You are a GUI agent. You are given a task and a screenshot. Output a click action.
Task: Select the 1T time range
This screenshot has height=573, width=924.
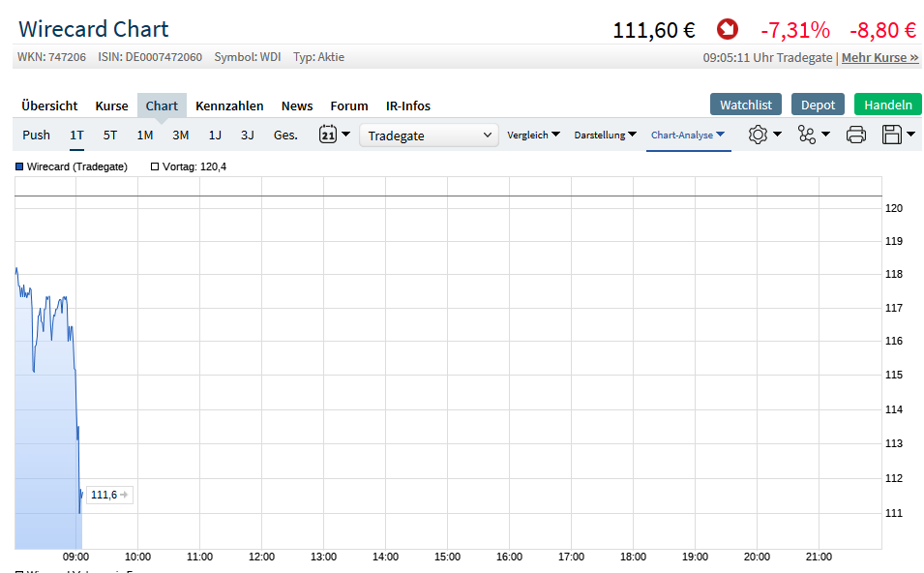76,135
